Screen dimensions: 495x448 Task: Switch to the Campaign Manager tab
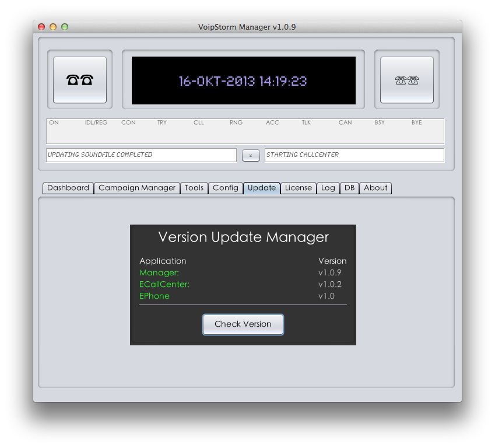137,188
